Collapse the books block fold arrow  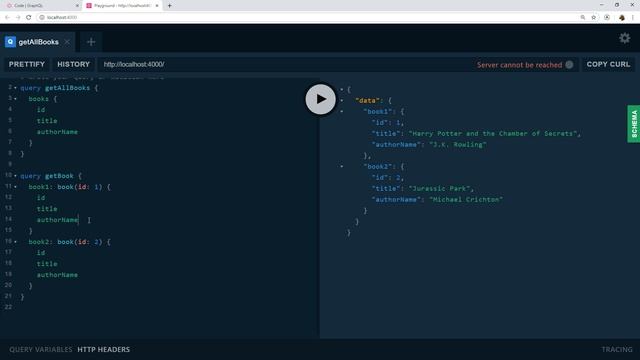pyautogui.click(x=16, y=99)
